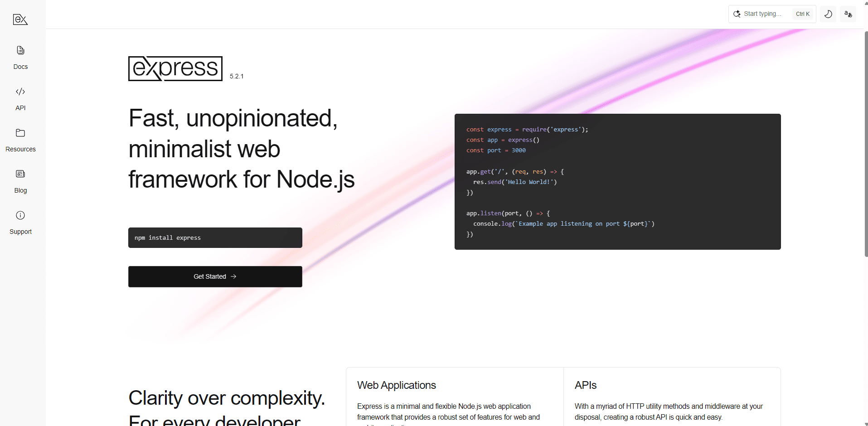Go to Support label in sidebar

tap(20, 232)
